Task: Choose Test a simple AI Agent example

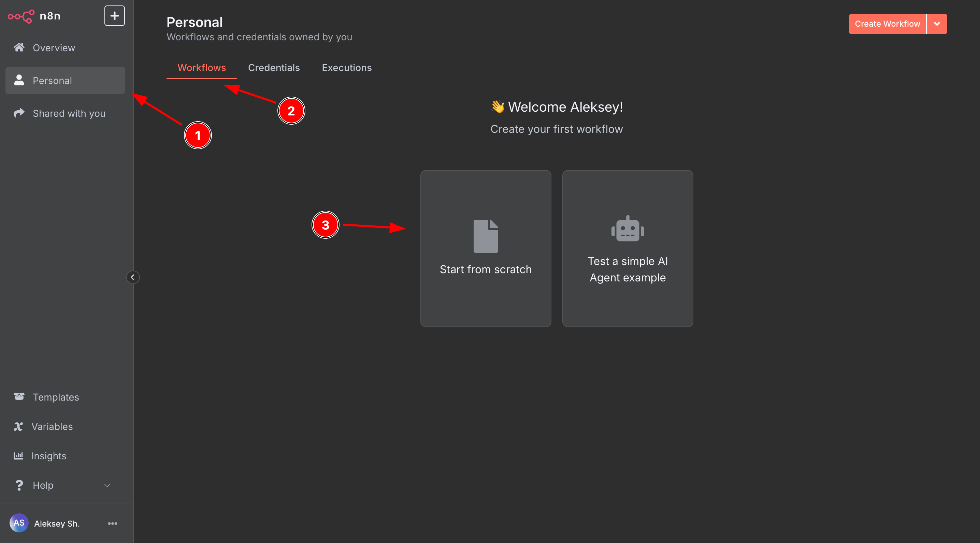Action: (x=627, y=248)
